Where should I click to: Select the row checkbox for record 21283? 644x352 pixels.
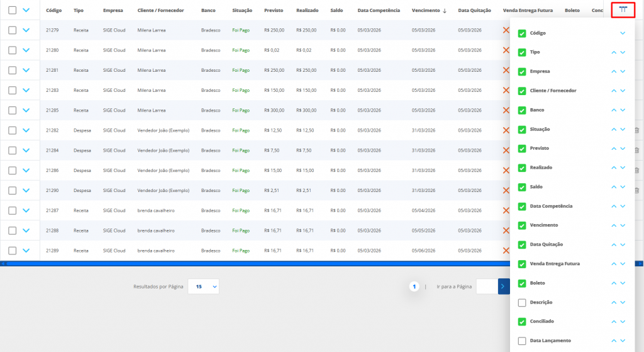point(12,90)
